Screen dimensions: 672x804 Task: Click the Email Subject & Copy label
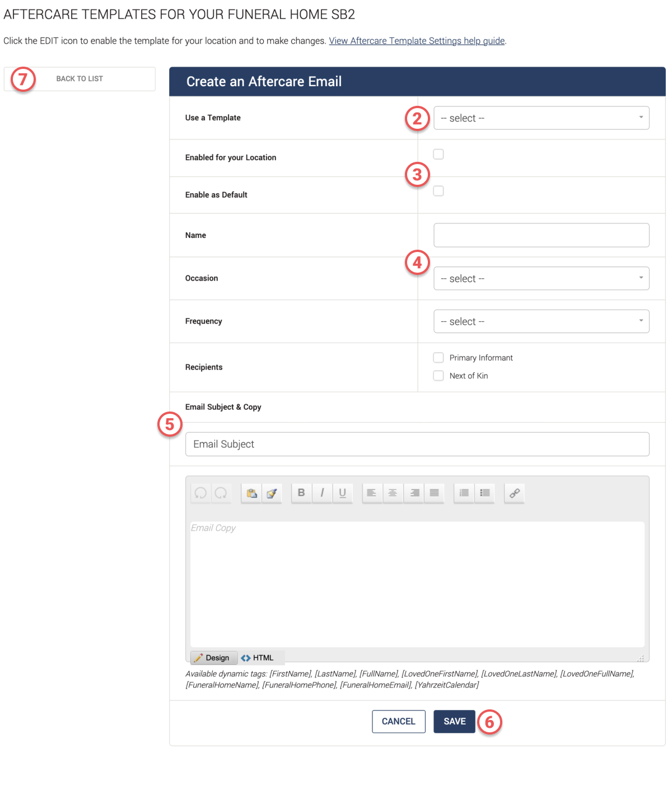[x=223, y=407]
